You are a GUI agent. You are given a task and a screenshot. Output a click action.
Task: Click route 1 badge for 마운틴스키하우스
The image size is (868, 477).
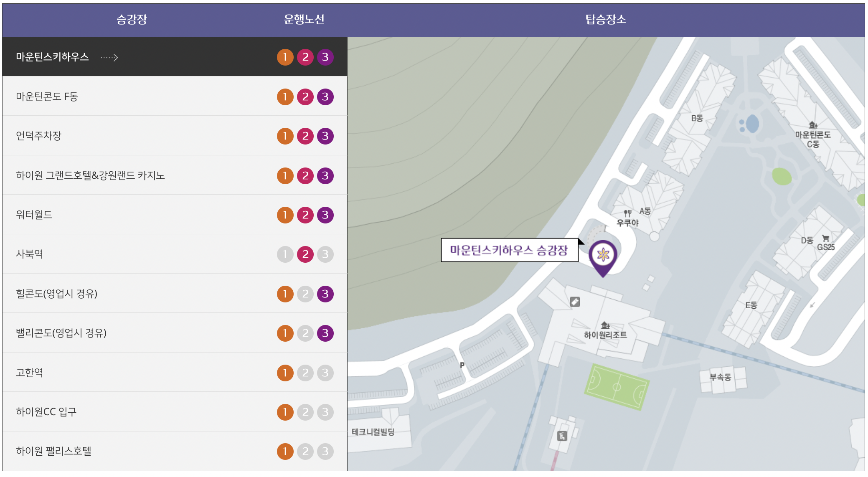tap(285, 57)
